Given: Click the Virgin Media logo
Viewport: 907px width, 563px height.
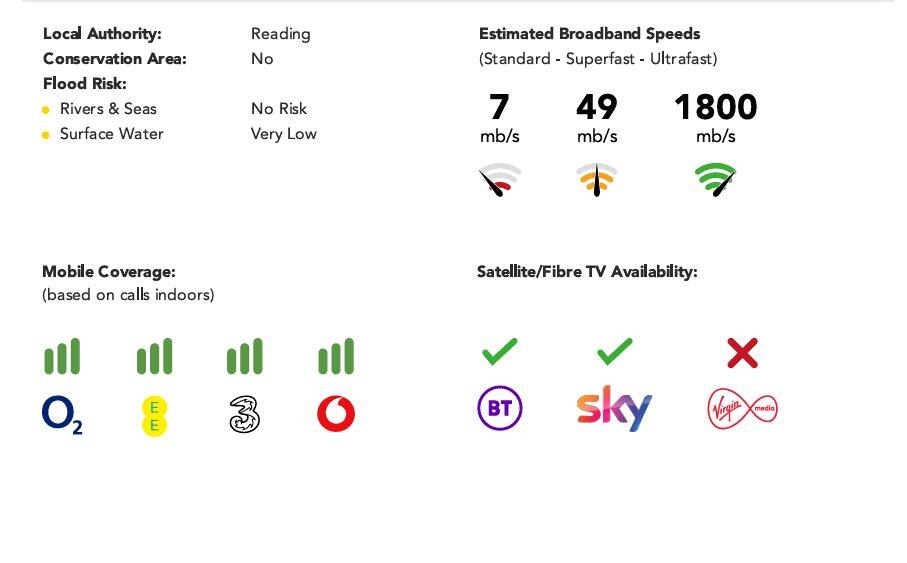Looking at the screenshot, I should [x=742, y=409].
